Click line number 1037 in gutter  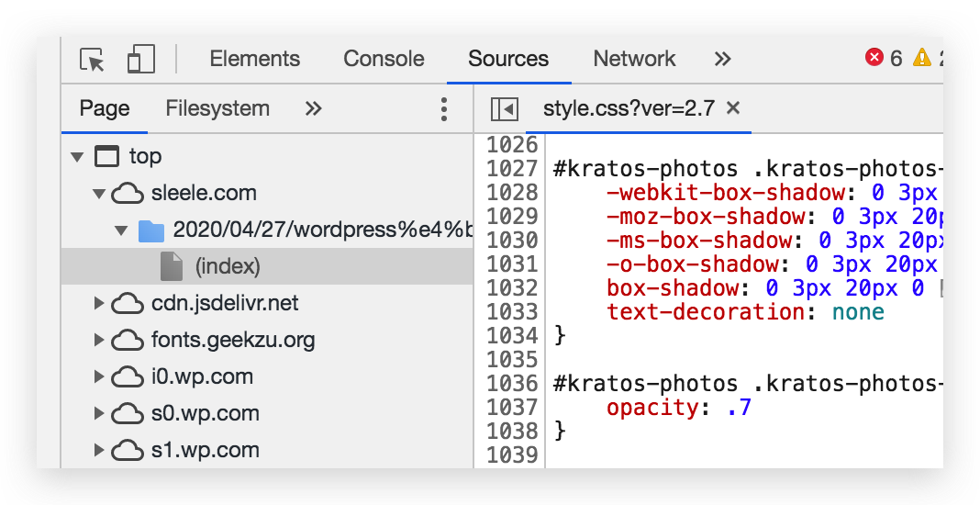tap(512, 408)
